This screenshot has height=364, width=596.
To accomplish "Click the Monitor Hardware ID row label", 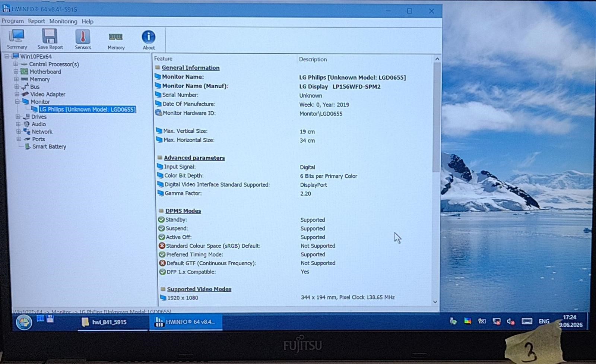I will coord(189,113).
